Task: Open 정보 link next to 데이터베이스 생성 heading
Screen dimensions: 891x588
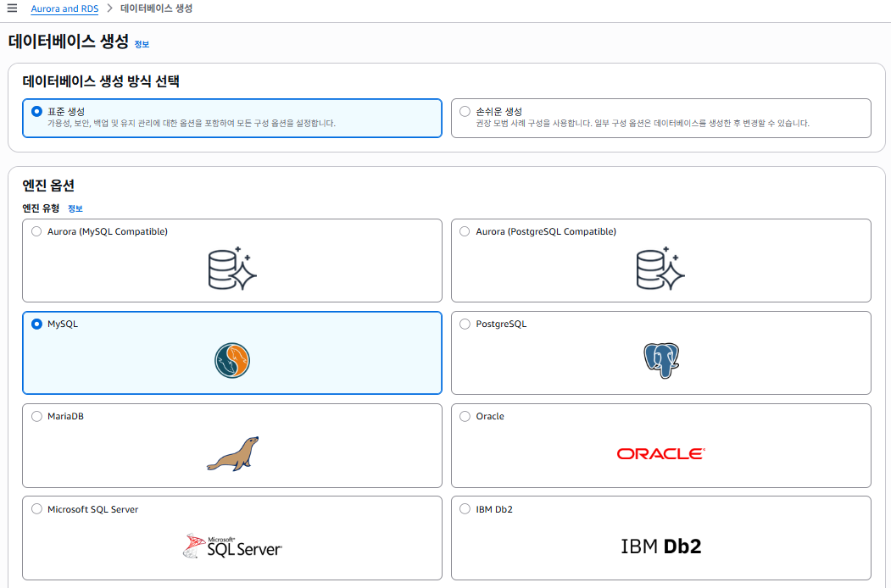Action: click(142, 44)
